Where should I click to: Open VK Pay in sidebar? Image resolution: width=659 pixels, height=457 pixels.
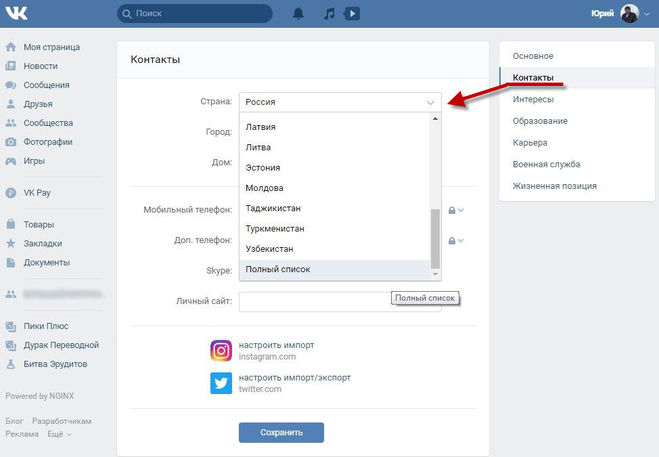pos(38,193)
